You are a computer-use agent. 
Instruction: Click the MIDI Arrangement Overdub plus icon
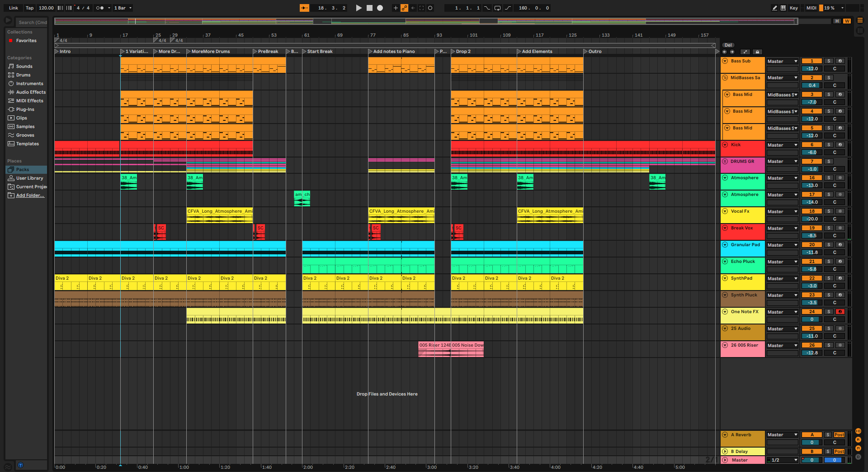click(396, 8)
